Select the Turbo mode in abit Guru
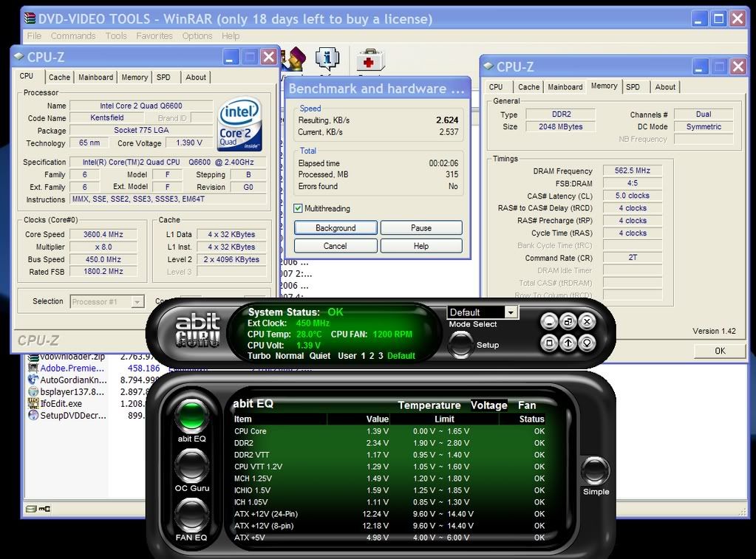Screen dimensions: 756x559 point(259,356)
